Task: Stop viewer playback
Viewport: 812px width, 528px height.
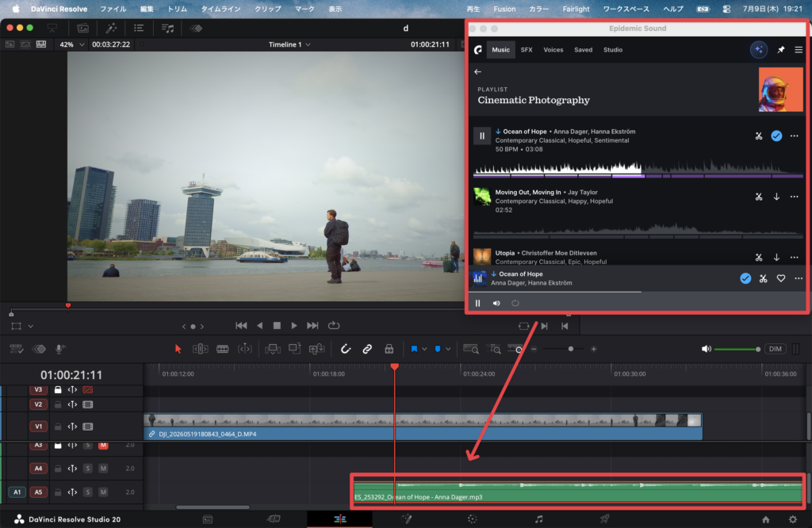Action: tap(277, 326)
